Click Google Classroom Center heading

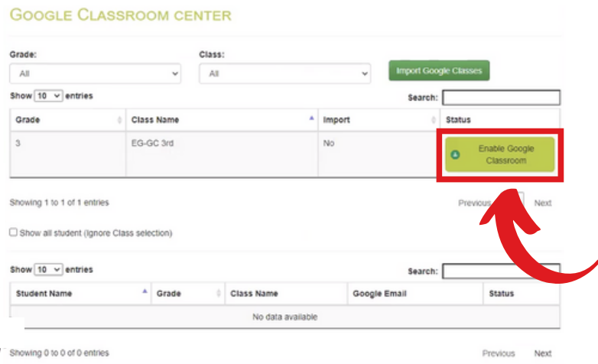pyautogui.click(x=121, y=15)
